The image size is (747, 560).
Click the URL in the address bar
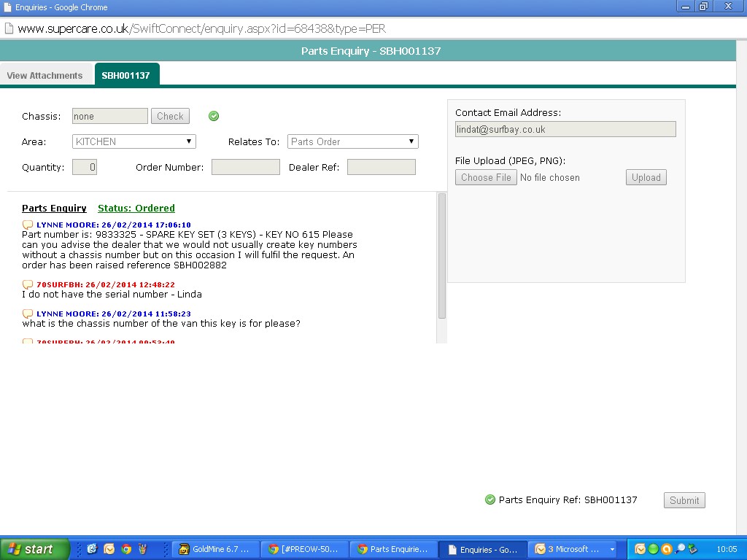click(x=201, y=28)
